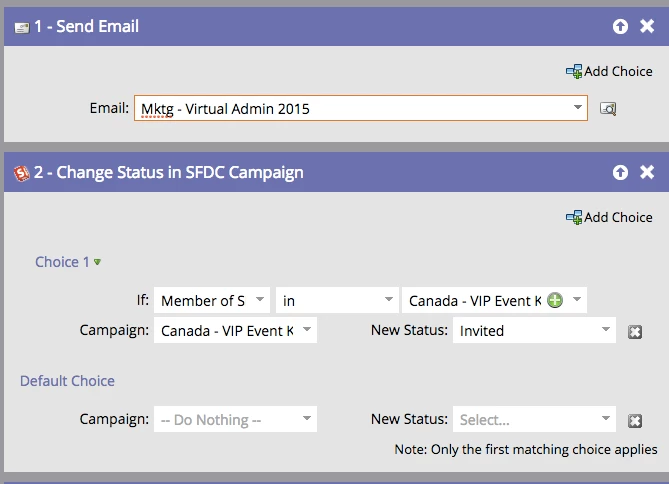This screenshot has height=484, width=669.
Task: Add Choice to SFDC Campaign step
Action: tap(609, 217)
